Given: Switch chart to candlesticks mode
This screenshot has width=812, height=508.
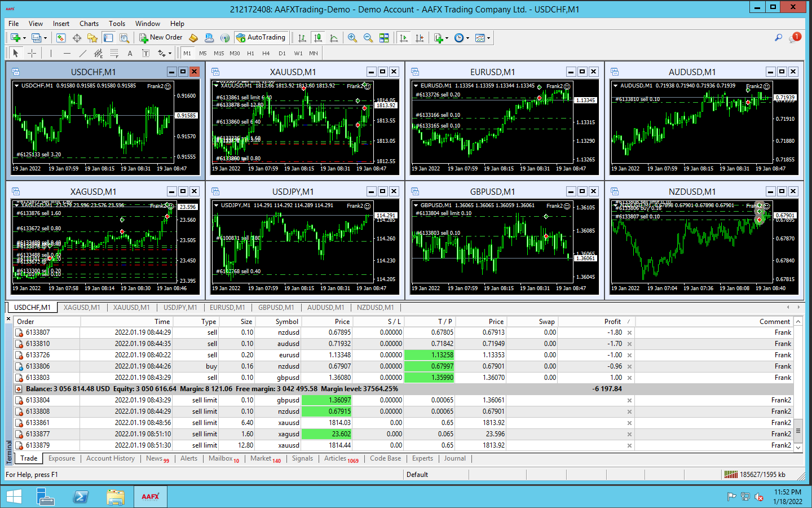Looking at the screenshot, I should (x=318, y=38).
